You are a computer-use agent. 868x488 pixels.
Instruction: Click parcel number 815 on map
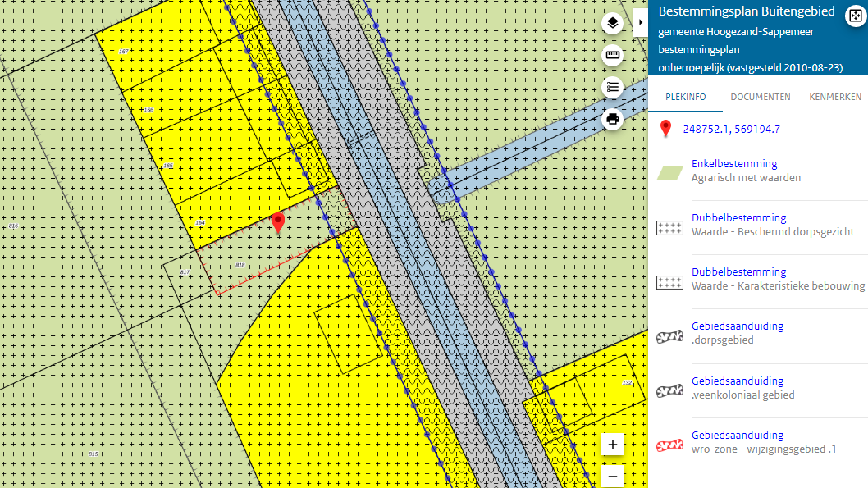pos(93,454)
